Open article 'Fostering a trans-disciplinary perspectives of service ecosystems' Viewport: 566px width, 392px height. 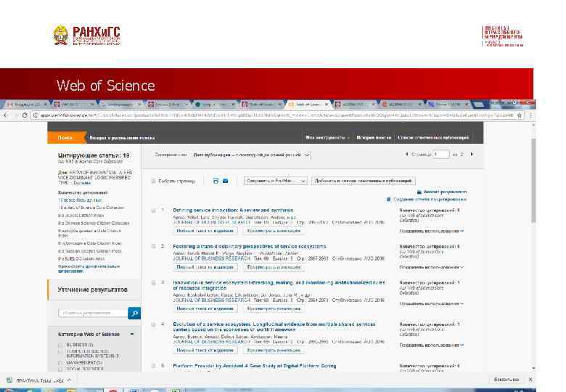coord(250,246)
